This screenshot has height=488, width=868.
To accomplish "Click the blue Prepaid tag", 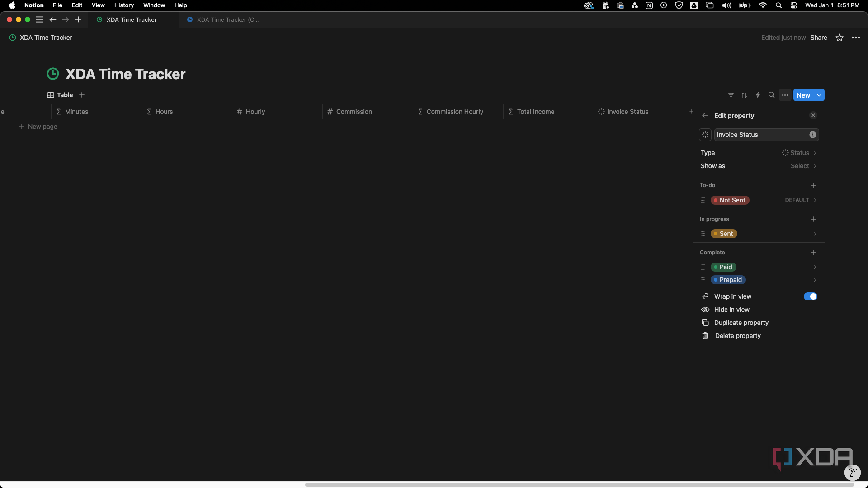I will [728, 280].
